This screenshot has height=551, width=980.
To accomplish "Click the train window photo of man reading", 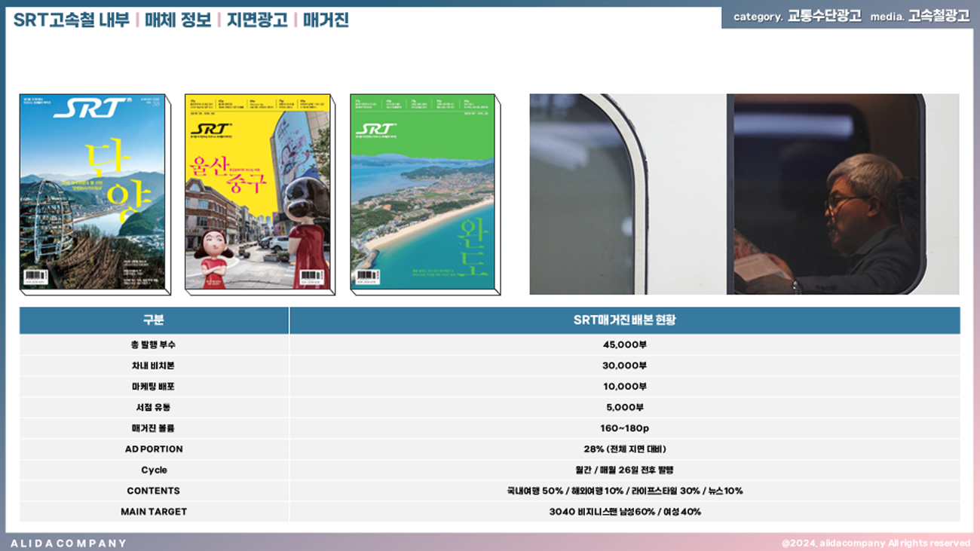I will pos(744,194).
